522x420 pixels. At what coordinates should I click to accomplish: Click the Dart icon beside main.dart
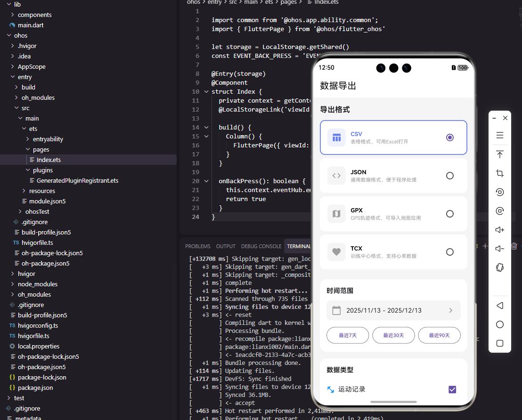[12, 25]
